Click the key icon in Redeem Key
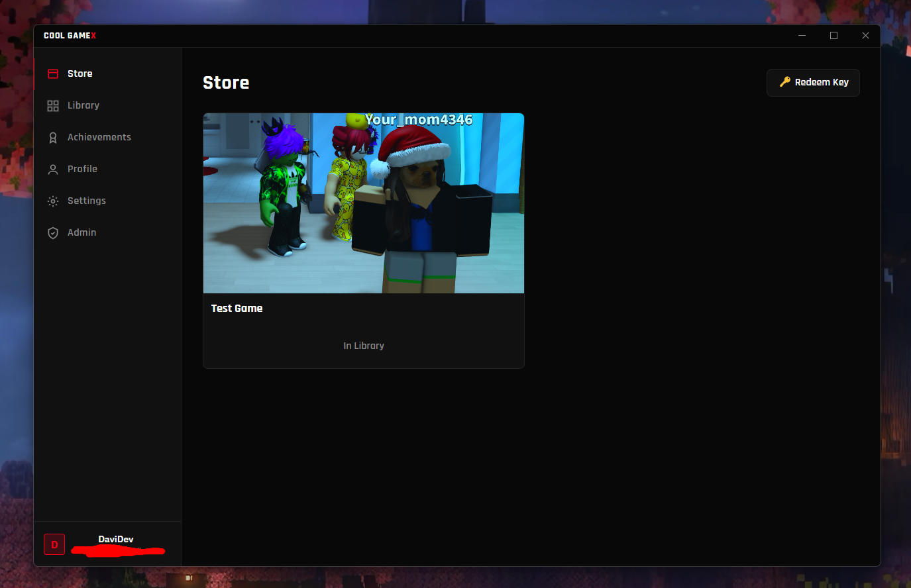Screen dimensions: 911x588 [x=785, y=82]
